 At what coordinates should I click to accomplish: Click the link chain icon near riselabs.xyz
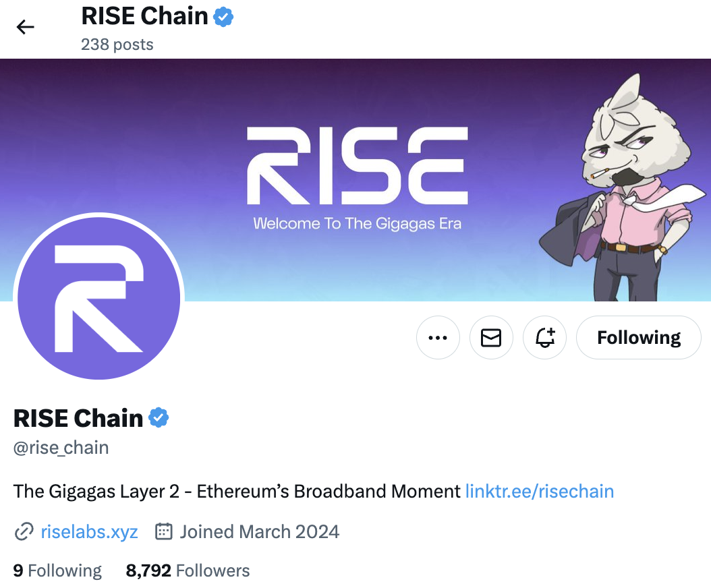24,532
